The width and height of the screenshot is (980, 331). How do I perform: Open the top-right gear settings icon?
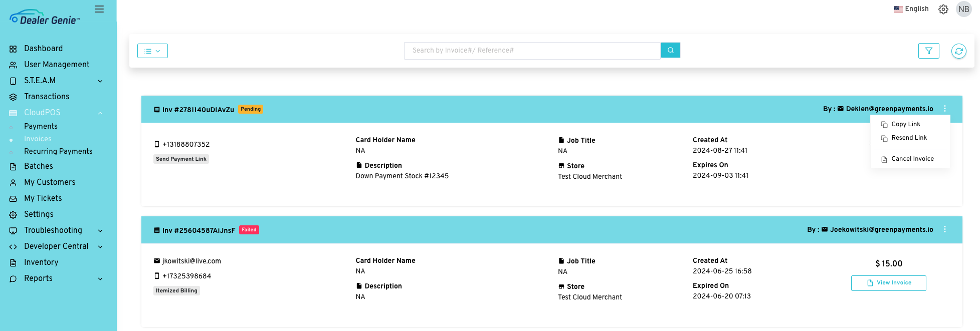click(943, 10)
